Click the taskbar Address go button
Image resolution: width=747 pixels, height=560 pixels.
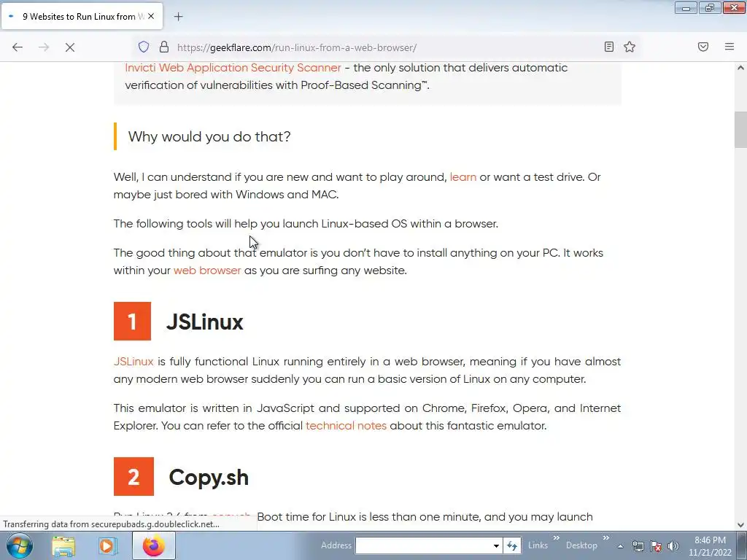(512, 545)
